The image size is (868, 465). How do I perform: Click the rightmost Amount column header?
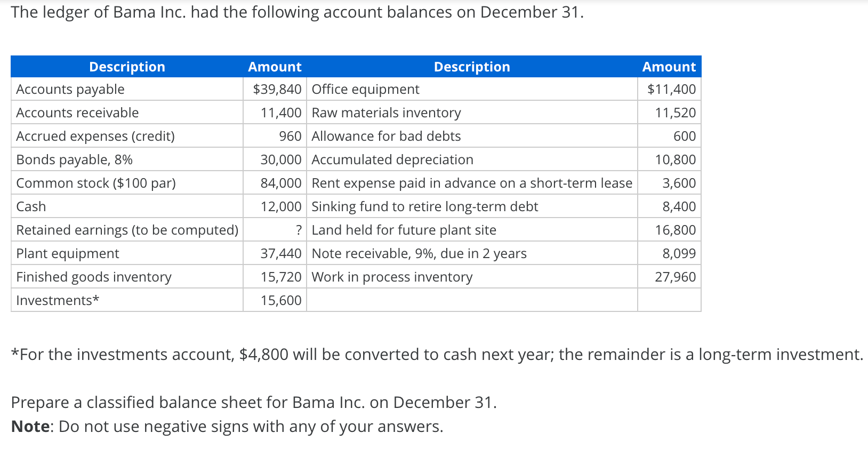[x=669, y=67]
